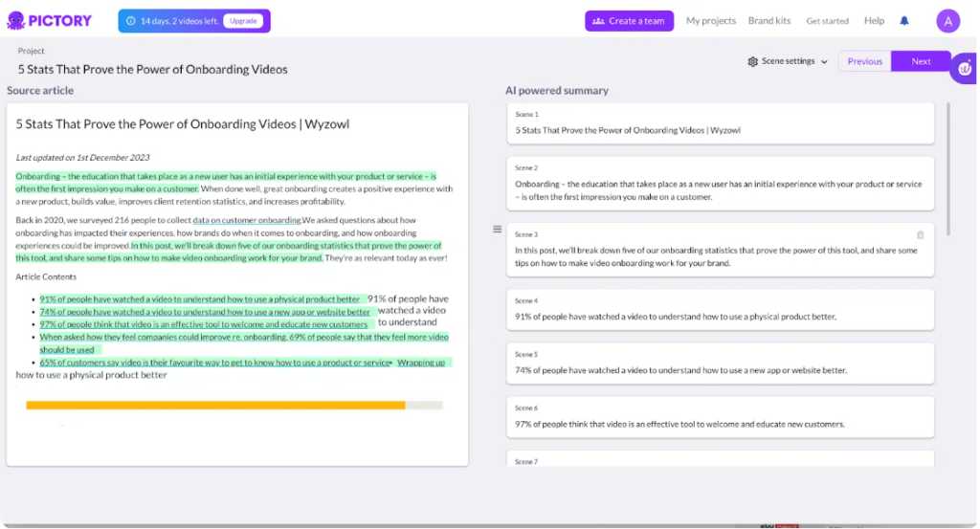The height and width of the screenshot is (529, 980).
Task: Open the Brand kits menu item
Action: click(x=769, y=21)
